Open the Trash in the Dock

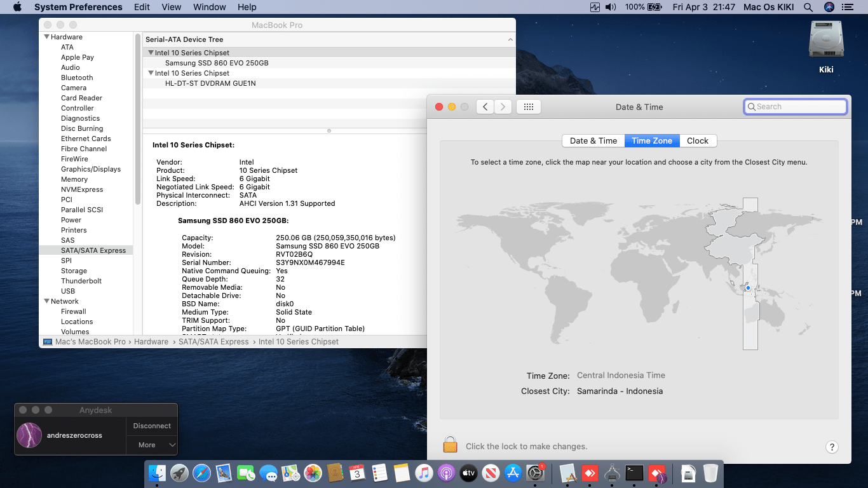[710, 473]
